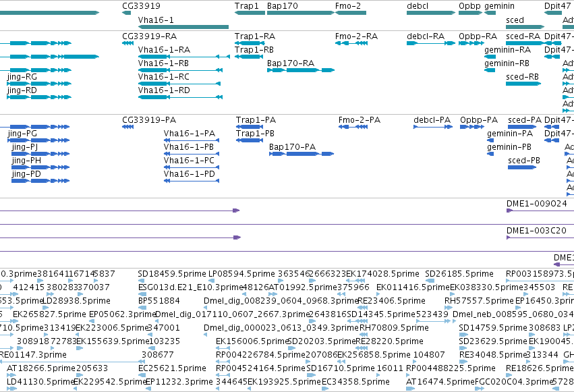Click the Vha16-1-PA protein label
Viewport: 574px width, 392px height.
(x=190, y=134)
